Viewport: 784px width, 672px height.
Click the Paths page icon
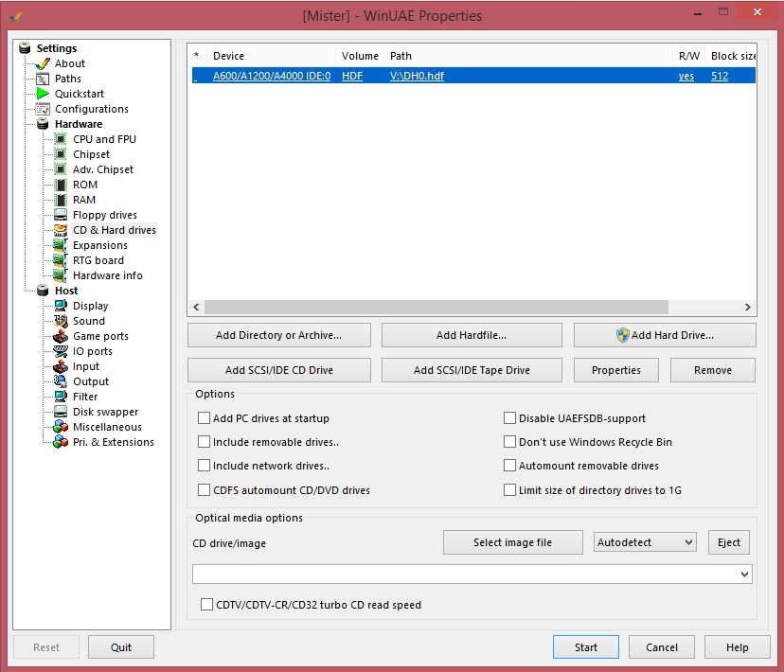click(43, 79)
